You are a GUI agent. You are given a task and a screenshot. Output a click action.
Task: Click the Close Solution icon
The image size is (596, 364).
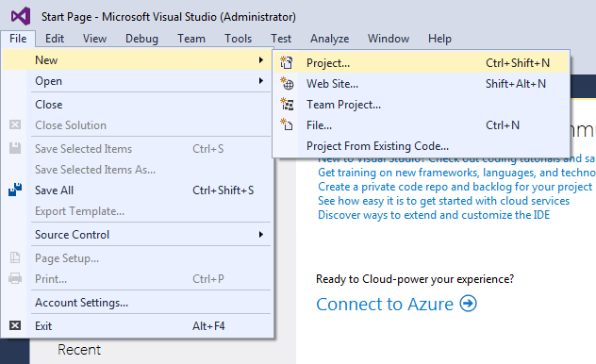pyautogui.click(x=15, y=124)
